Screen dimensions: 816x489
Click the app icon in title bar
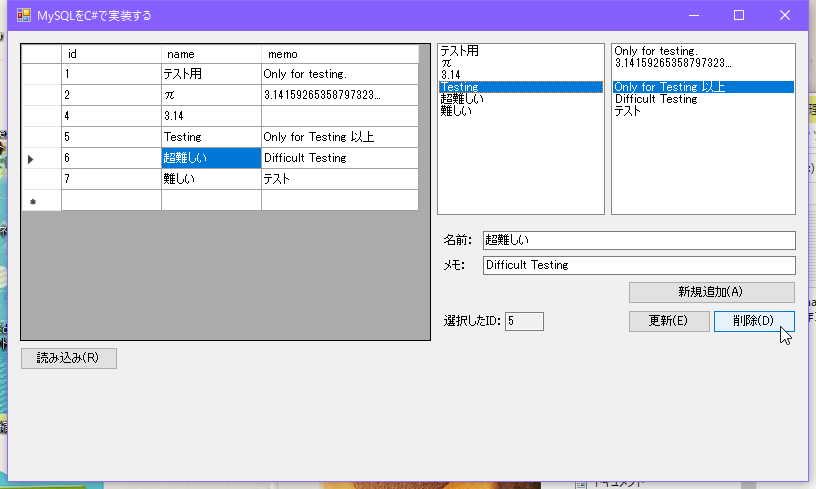pyautogui.click(x=24, y=15)
